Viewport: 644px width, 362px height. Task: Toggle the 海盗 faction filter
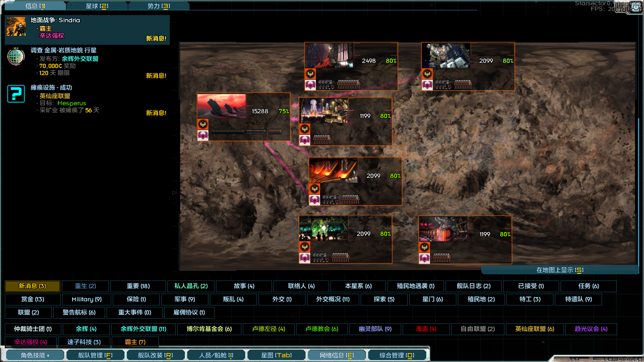425,329
